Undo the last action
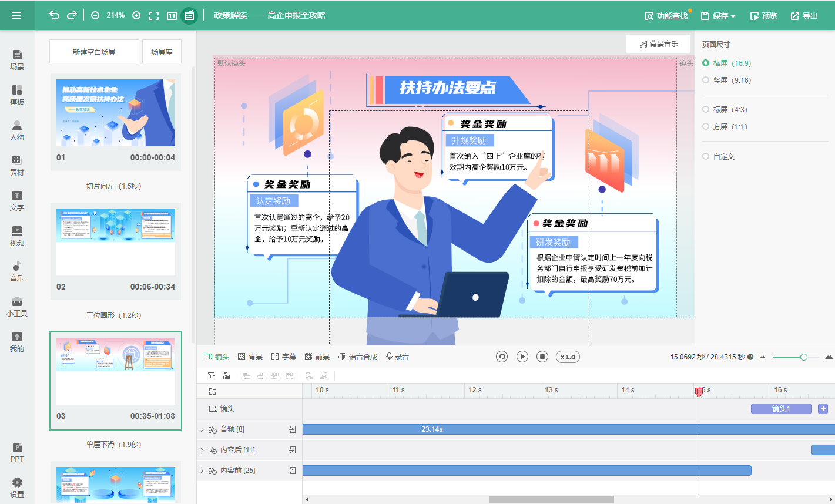 tap(54, 15)
